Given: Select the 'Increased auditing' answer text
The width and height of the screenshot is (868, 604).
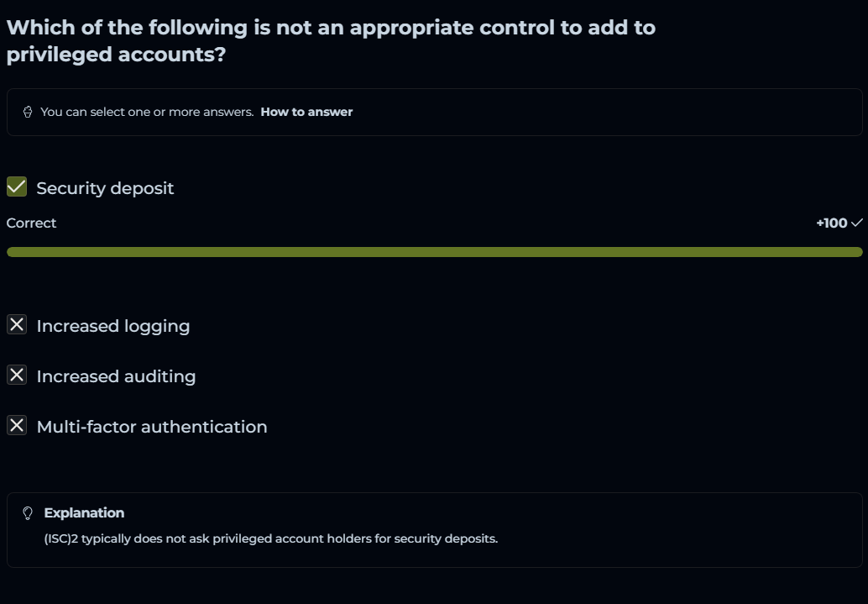Looking at the screenshot, I should point(116,376).
